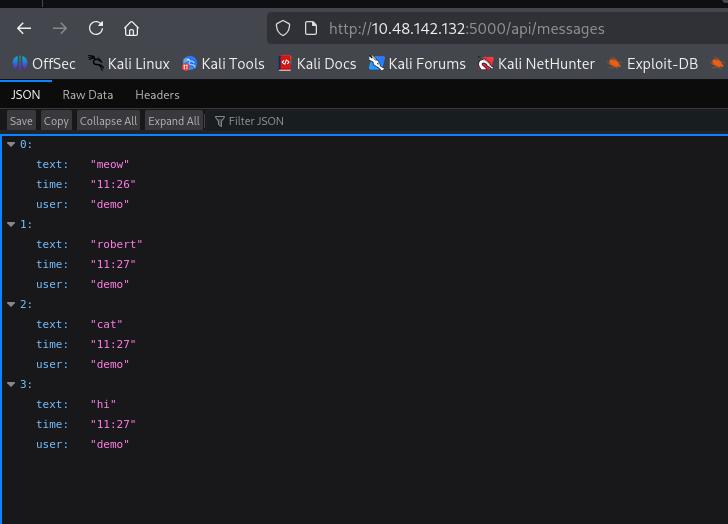Click the browser back arrow

coord(24,28)
